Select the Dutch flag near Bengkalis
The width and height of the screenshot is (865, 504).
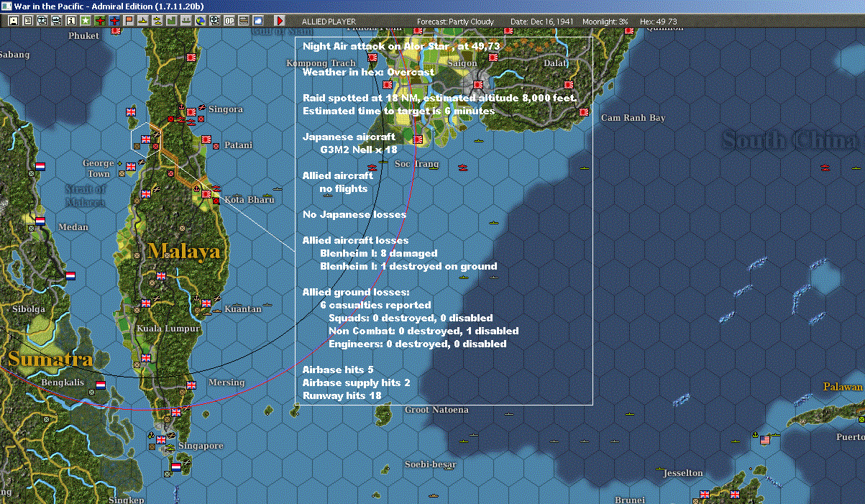click(x=100, y=385)
